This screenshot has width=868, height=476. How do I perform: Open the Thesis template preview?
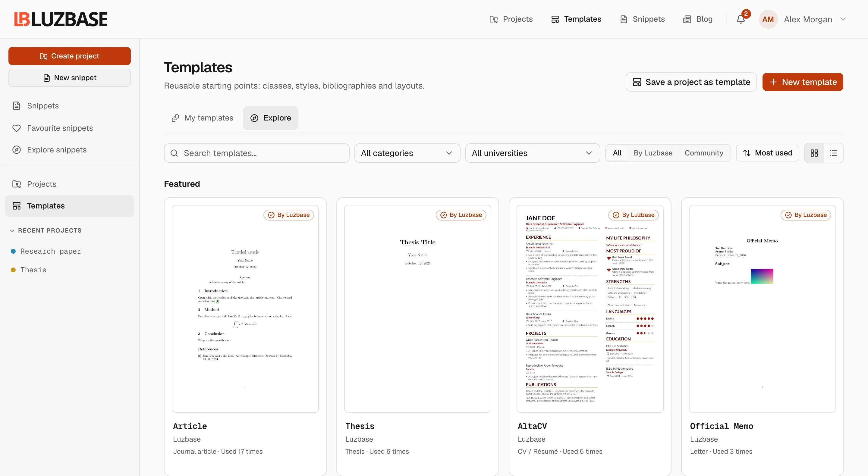(x=417, y=308)
